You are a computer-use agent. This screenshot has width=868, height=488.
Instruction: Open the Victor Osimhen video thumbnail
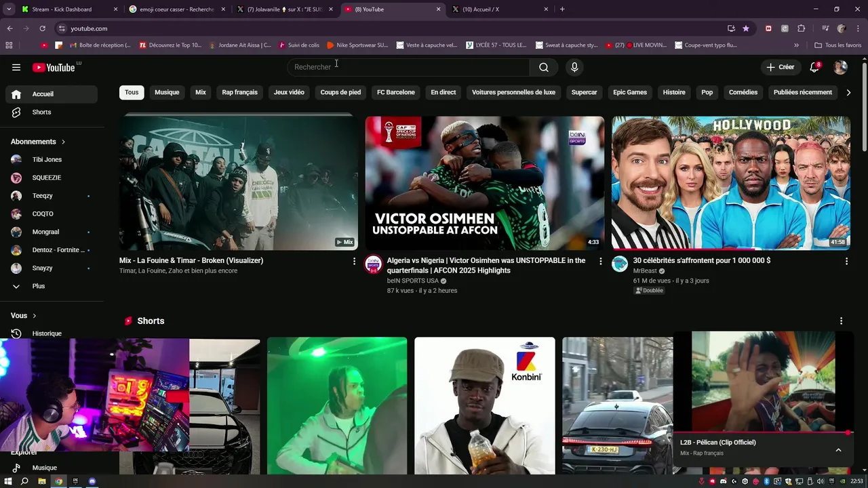coord(485,183)
